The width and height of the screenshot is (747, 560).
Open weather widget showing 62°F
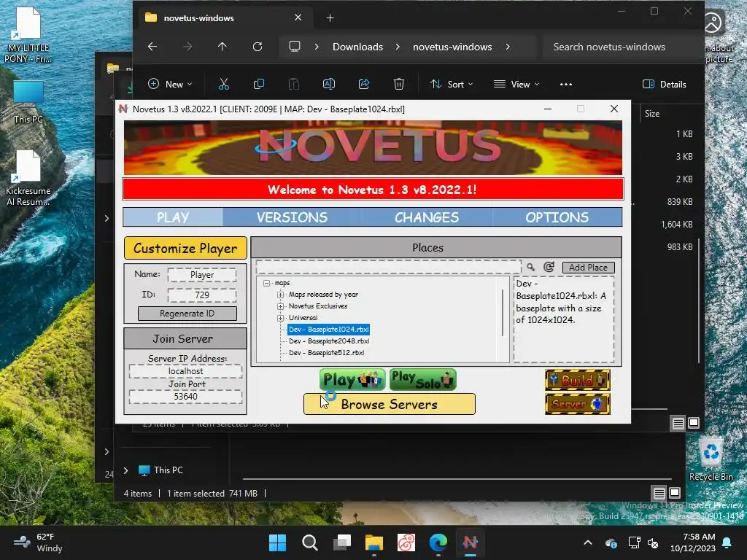click(x=38, y=542)
